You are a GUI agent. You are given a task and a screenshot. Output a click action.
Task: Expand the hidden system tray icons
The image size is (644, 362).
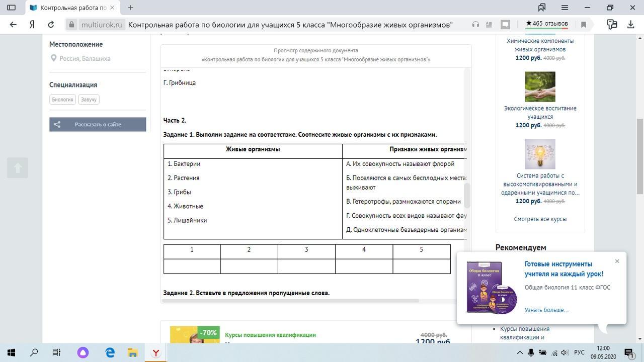520,352
